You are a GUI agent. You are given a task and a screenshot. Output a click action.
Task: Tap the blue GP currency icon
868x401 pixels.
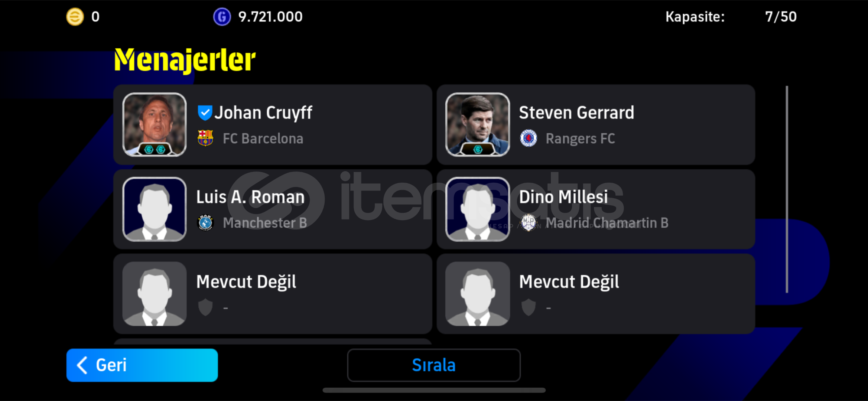coord(222,17)
